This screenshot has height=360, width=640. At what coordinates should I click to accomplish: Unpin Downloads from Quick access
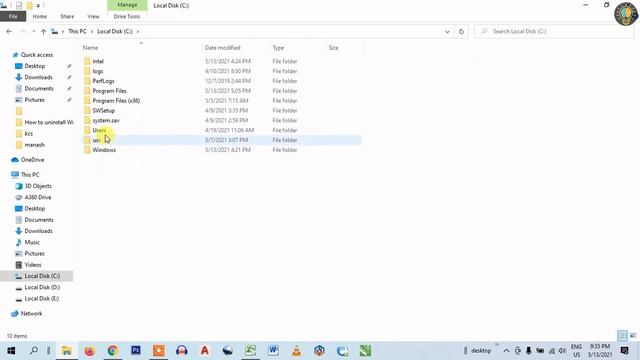coord(69,77)
